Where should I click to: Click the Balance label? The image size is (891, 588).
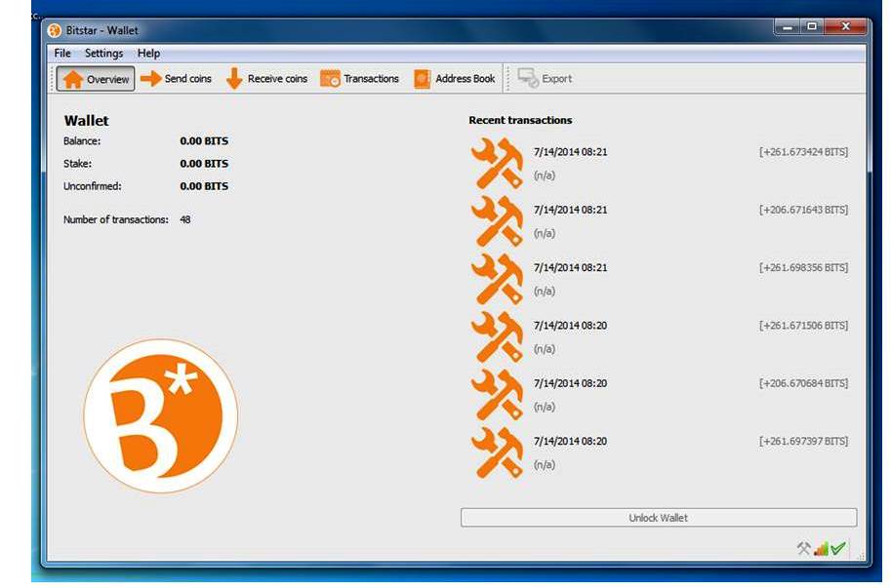point(82,140)
